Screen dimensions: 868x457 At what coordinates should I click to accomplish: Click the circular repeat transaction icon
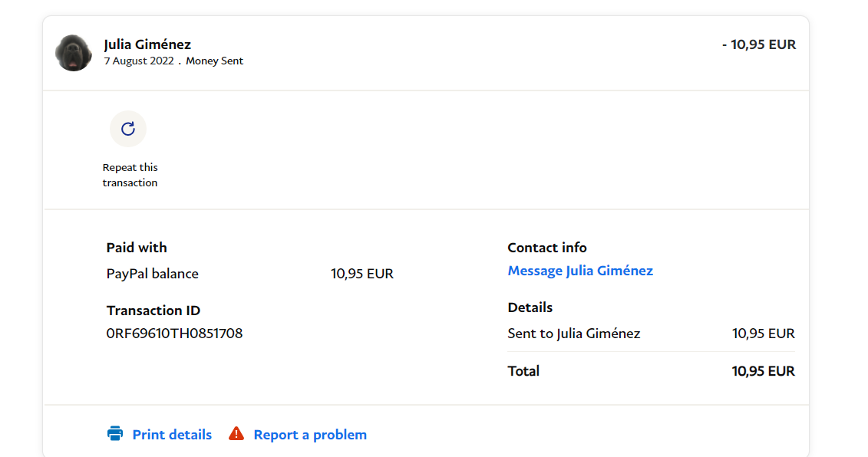128,129
